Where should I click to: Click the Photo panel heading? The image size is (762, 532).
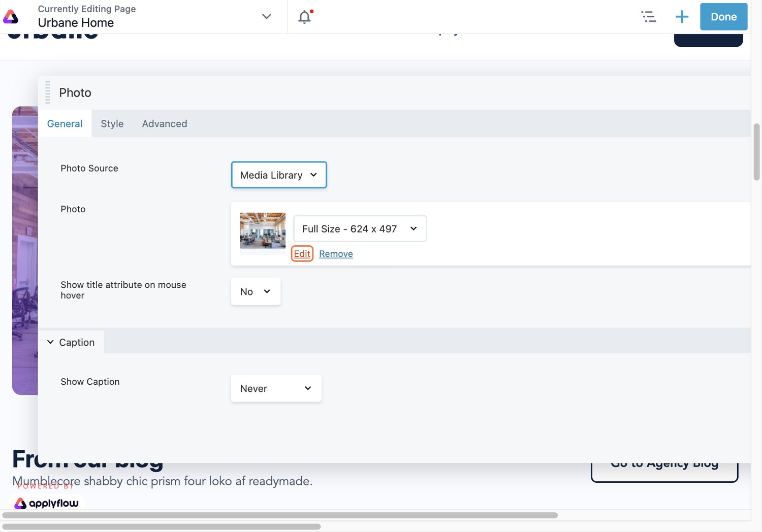pos(75,92)
